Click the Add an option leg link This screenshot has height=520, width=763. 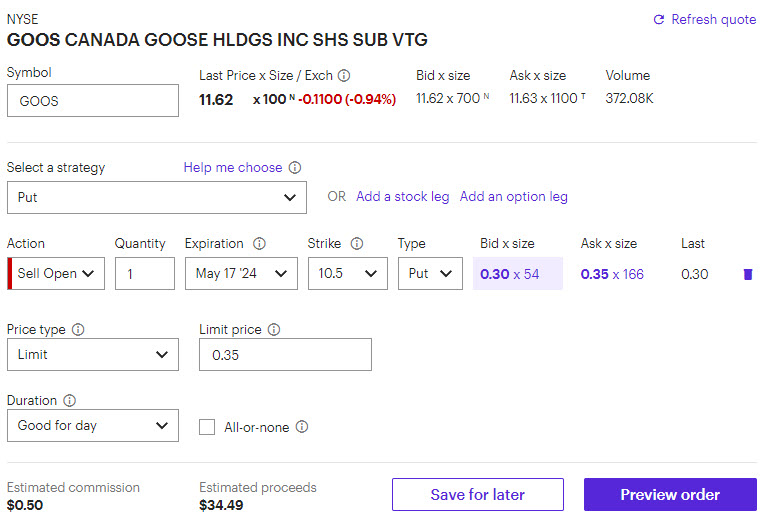coord(513,197)
